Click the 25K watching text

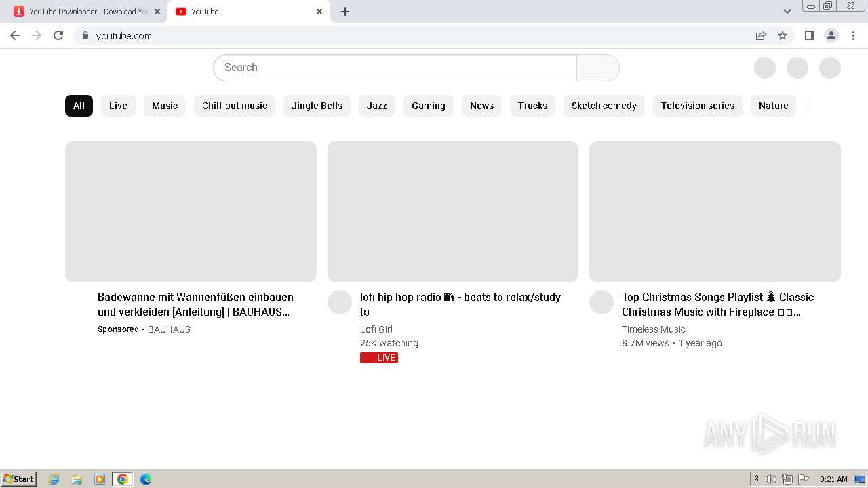[x=389, y=343]
